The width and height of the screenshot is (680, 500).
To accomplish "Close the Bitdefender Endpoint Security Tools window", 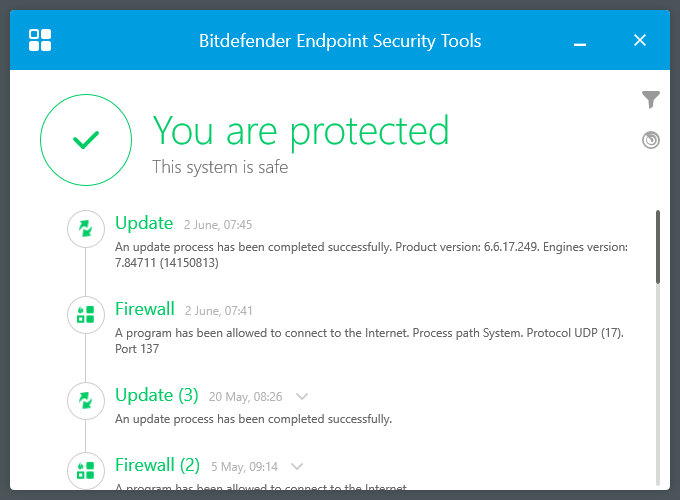I will pos(640,41).
